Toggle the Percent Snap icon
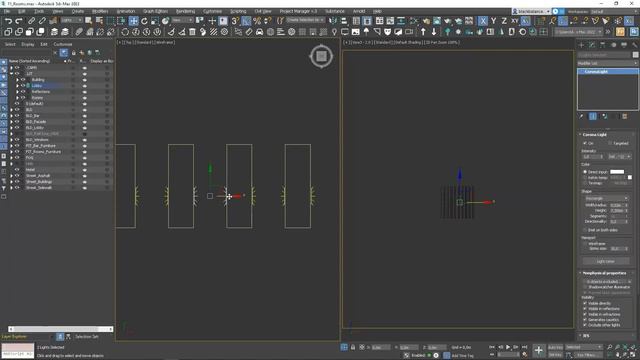This screenshot has width=640, height=360. click(x=257, y=21)
